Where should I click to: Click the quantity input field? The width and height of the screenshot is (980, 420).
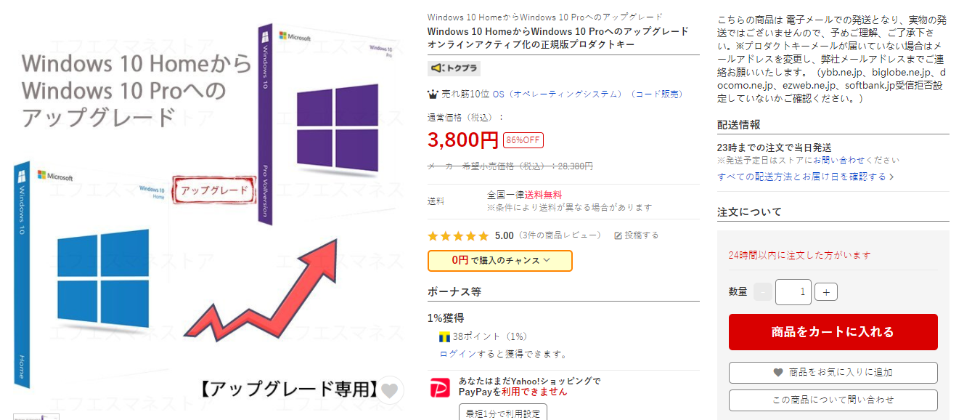[x=793, y=292]
